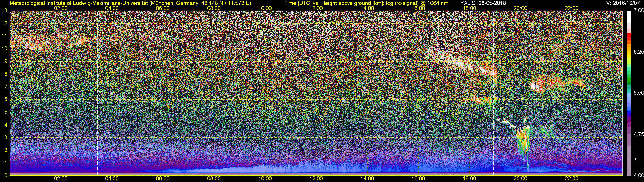Click the 3 km height axis label
The height and width of the screenshot is (182, 644).
(6, 137)
